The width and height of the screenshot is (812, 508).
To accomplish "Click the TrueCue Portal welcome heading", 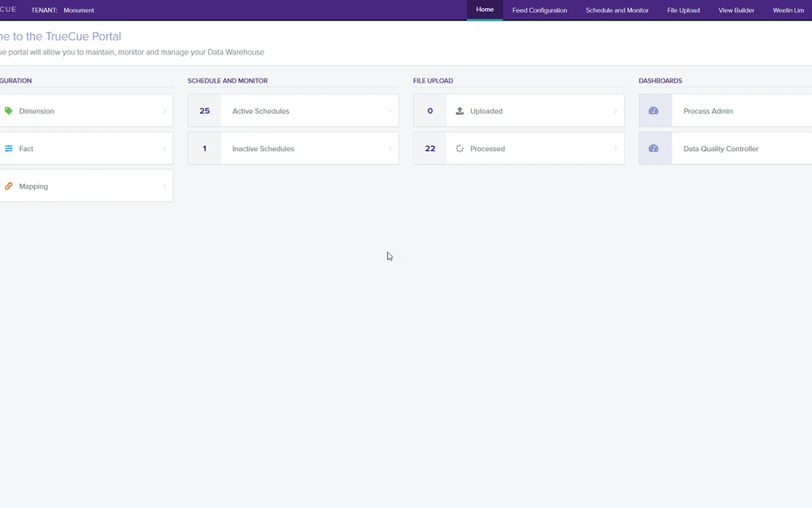I will (61, 37).
